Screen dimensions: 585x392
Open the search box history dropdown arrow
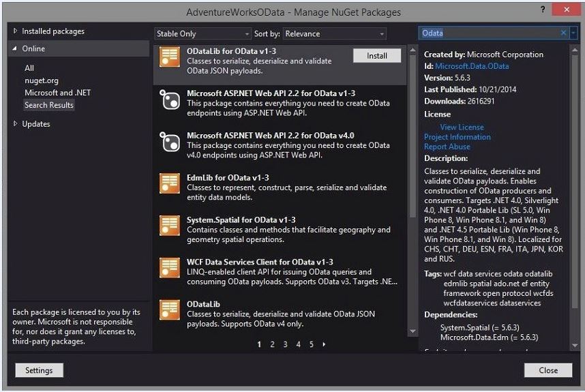click(x=573, y=33)
